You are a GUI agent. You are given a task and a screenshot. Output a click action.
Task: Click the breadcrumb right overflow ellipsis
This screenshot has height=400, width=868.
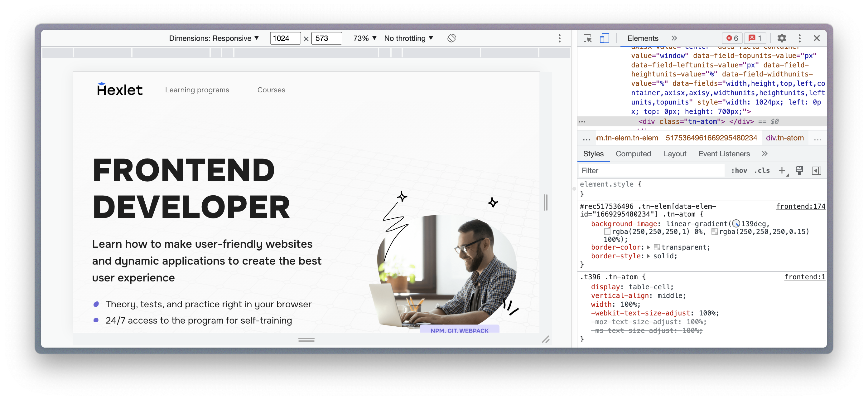point(817,138)
